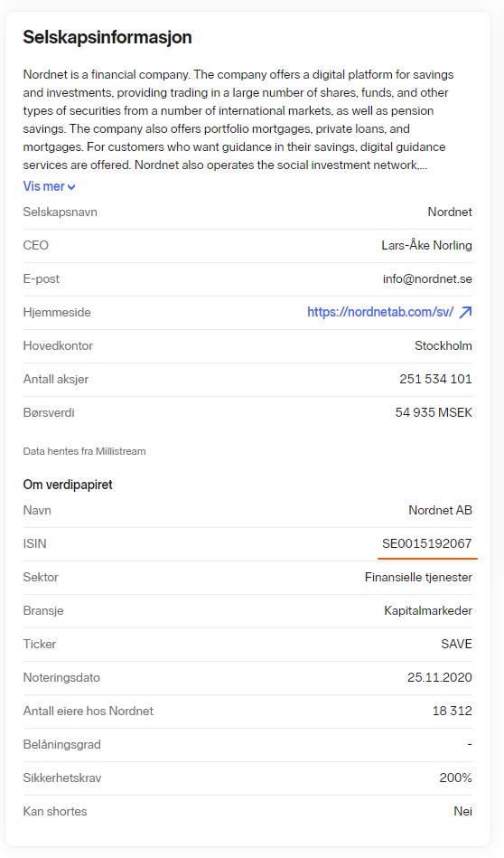The height and width of the screenshot is (858, 504).
Task: Click the Sektor row label
Action: [x=41, y=577]
